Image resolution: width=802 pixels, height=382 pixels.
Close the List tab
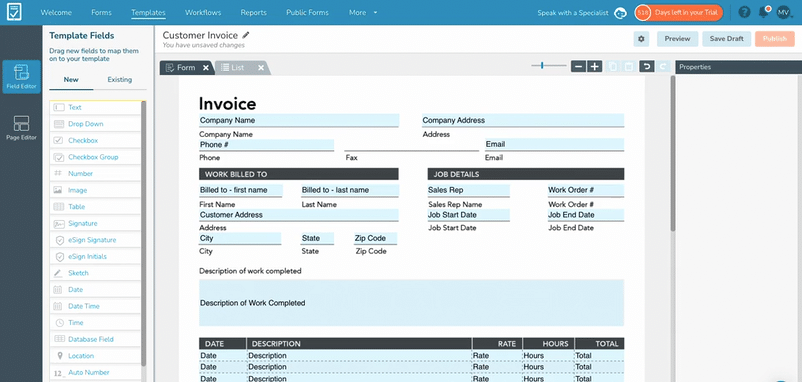pos(261,68)
